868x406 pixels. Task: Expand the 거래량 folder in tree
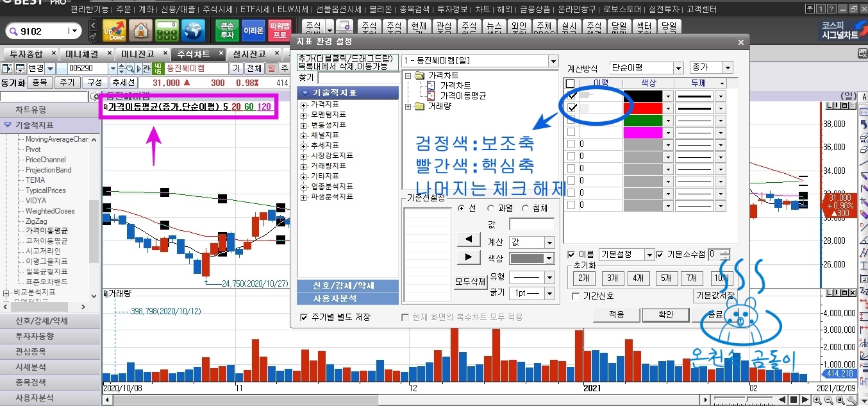[x=409, y=106]
